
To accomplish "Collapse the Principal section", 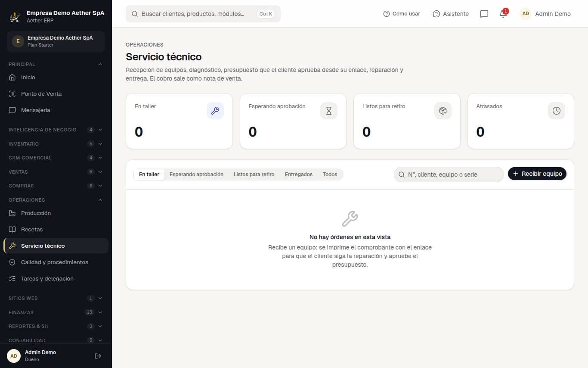I will (56, 64).
